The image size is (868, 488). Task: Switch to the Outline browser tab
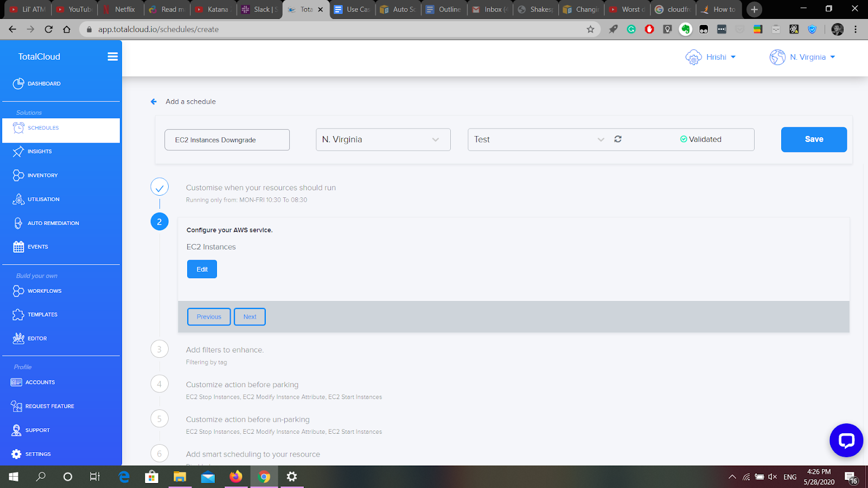click(444, 9)
